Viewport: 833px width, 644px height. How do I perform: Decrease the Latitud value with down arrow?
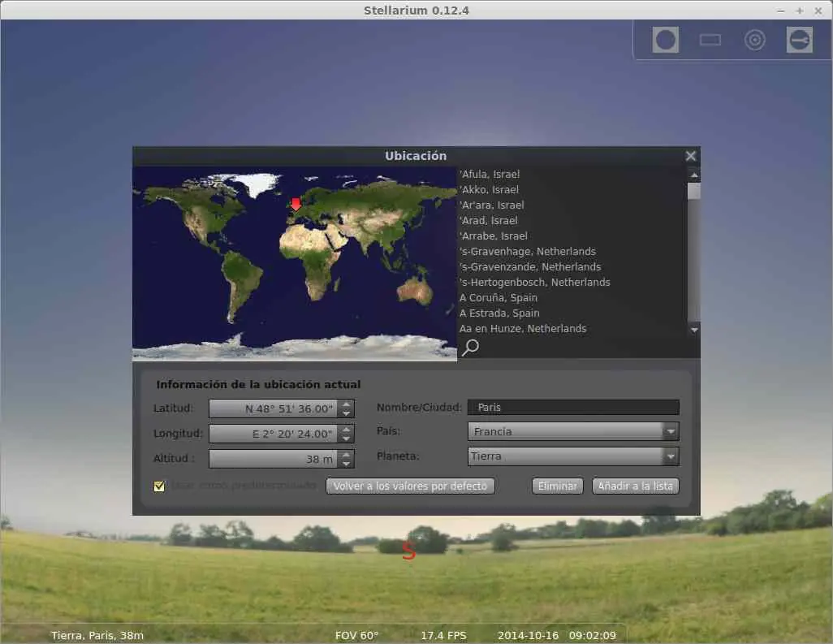(347, 413)
